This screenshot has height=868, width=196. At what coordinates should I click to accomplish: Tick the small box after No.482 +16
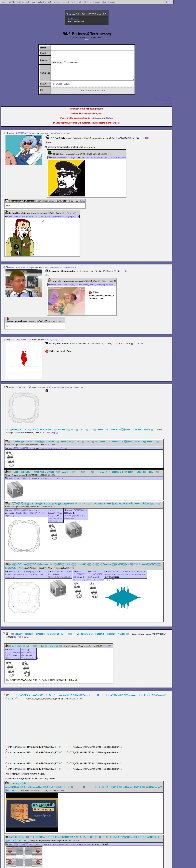(112, 154)
